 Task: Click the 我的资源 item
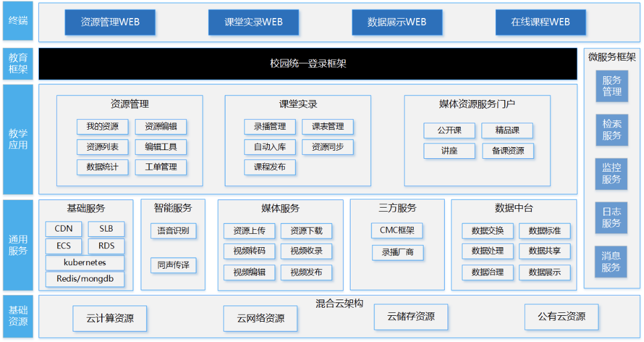102,127
